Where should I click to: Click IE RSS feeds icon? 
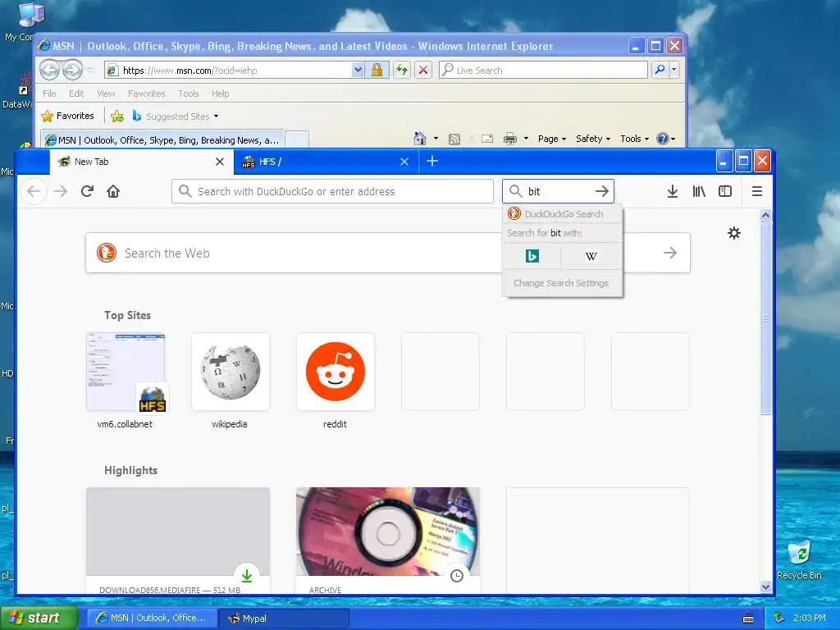click(x=454, y=139)
